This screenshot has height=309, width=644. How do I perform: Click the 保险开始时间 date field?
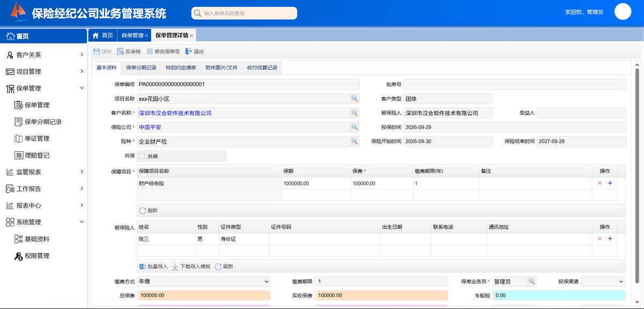(x=448, y=142)
